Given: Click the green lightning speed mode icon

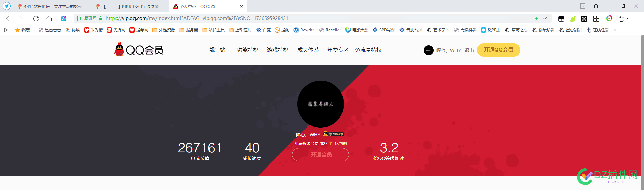Looking at the screenshot, I should [x=537, y=18].
